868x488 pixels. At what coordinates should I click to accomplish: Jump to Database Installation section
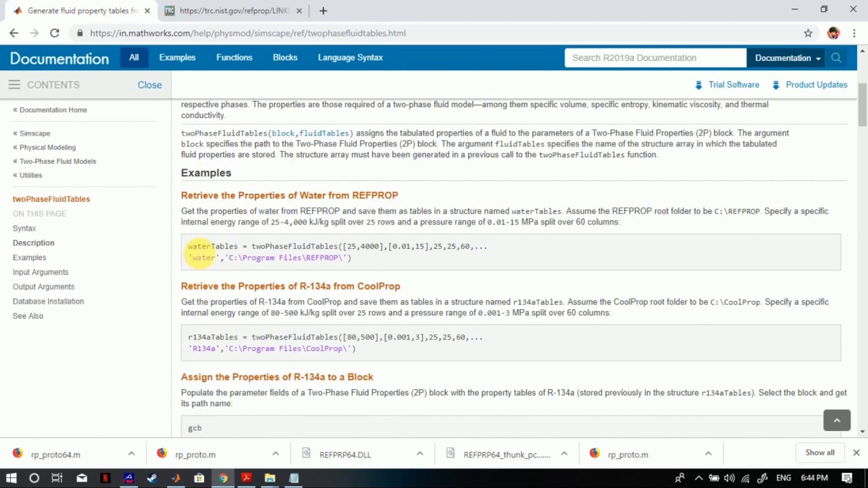point(48,301)
